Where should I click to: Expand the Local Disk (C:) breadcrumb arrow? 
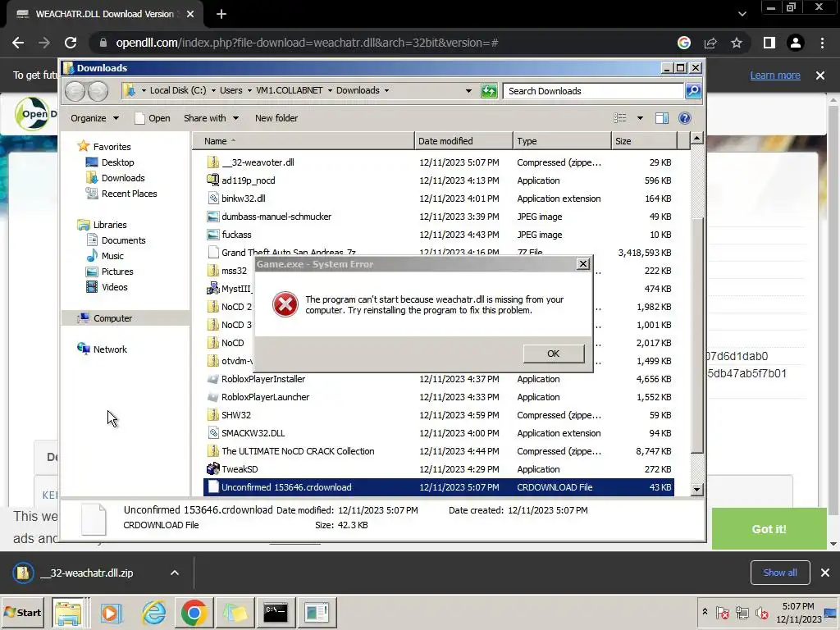214,90
